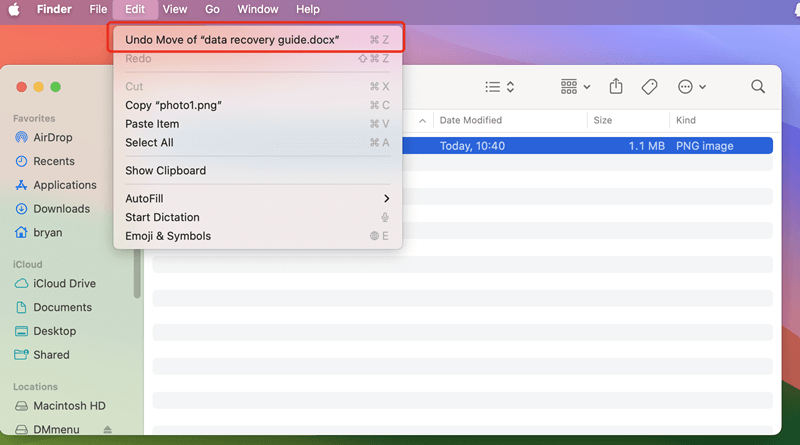Open the list view switcher dropdown

tap(499, 87)
